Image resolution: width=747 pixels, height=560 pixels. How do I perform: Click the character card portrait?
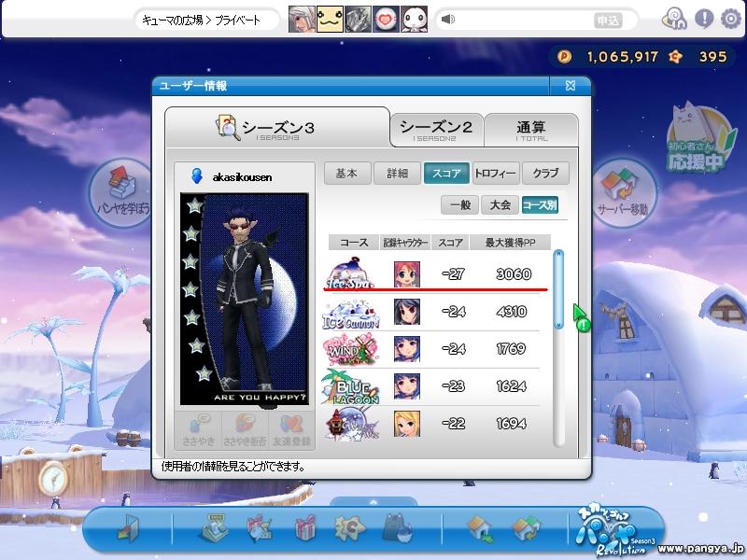pos(245,299)
